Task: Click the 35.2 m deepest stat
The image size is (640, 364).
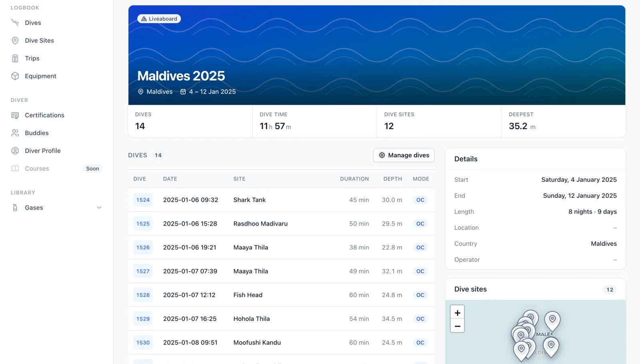Action: coord(522,126)
